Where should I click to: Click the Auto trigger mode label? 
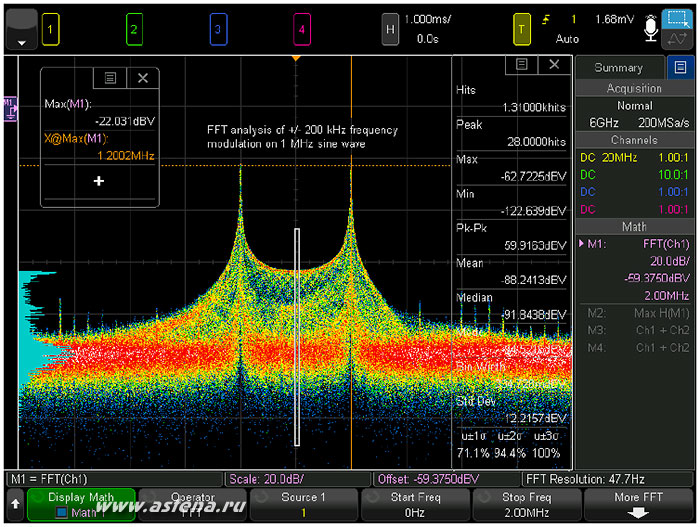coord(567,39)
